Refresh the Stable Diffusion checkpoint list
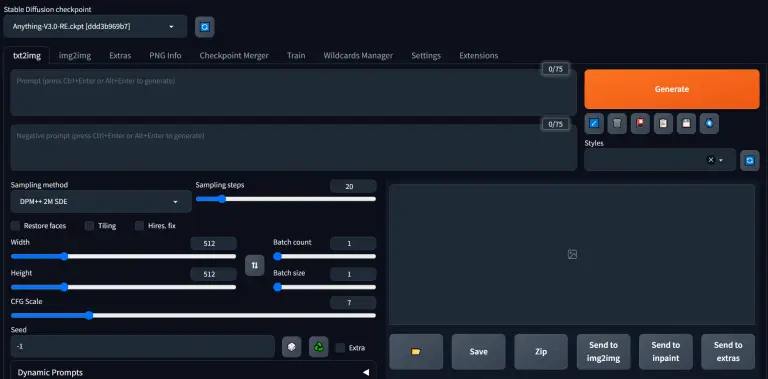The width and height of the screenshot is (768, 379). pyautogui.click(x=205, y=27)
